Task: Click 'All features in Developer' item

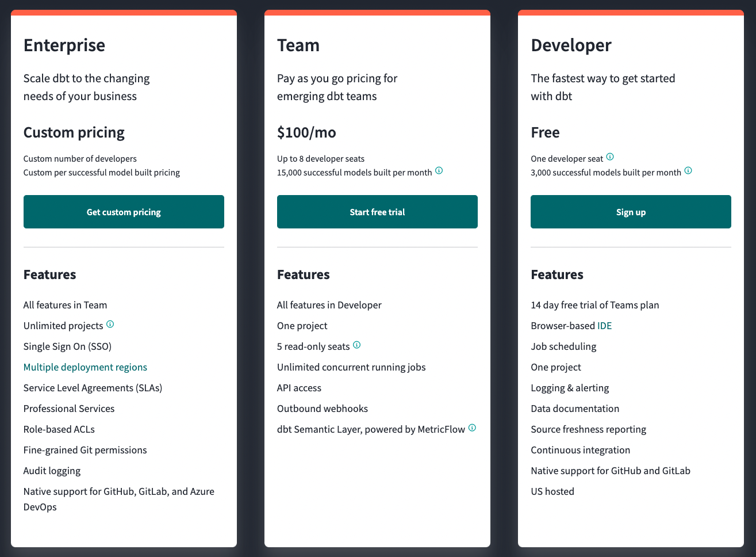Action: [x=329, y=305]
